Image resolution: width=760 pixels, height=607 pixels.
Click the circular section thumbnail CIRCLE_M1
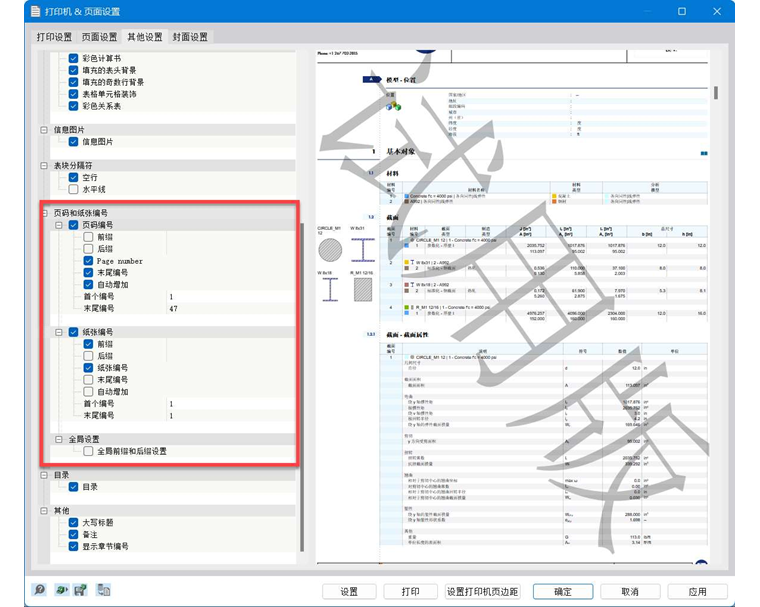click(x=330, y=250)
